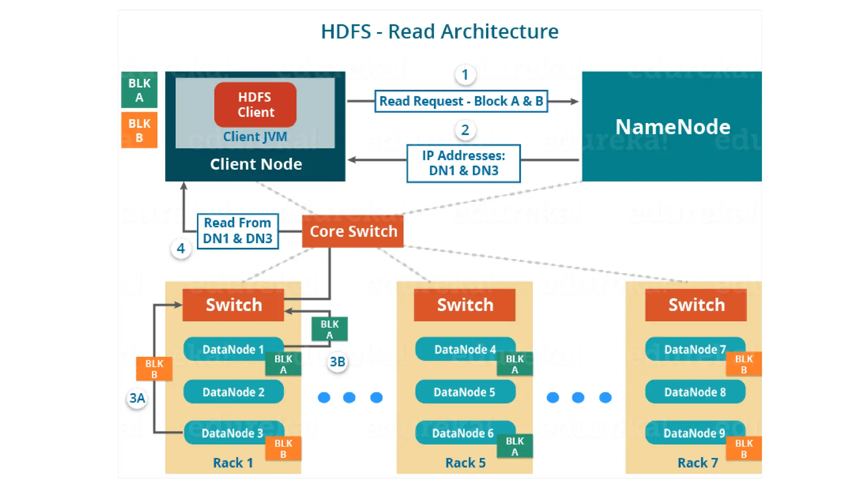868x488 pixels.
Task: Select the 3B step marker
Action: [337, 362]
